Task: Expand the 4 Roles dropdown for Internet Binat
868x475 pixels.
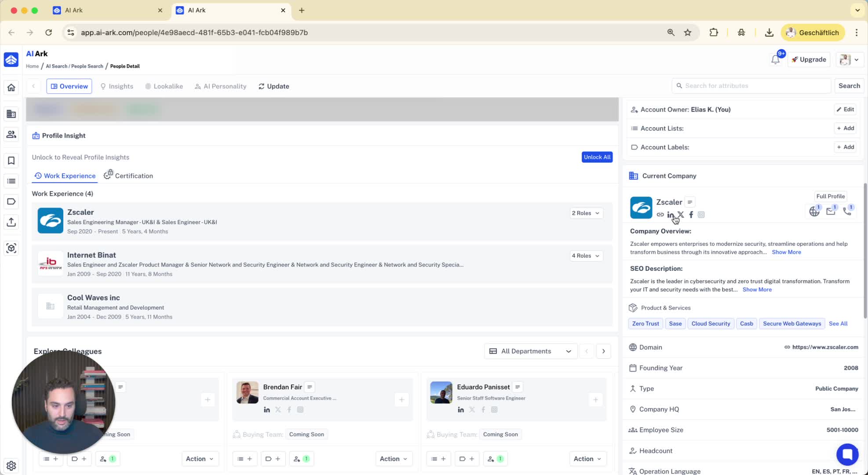Action: click(x=585, y=256)
